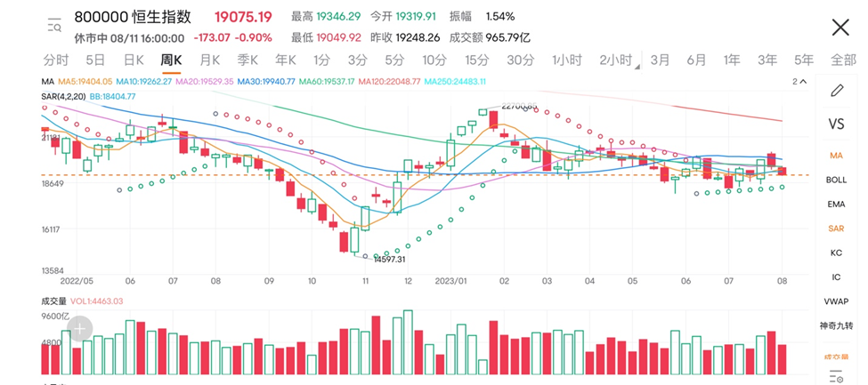Switch to 年K chart tab
Viewport: 868px width, 385px height.
coord(286,60)
